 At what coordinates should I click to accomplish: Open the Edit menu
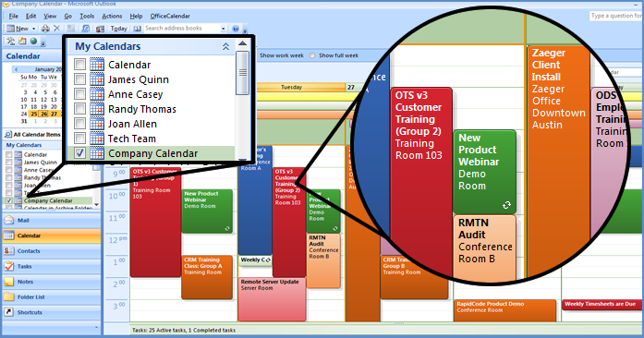pos(30,16)
